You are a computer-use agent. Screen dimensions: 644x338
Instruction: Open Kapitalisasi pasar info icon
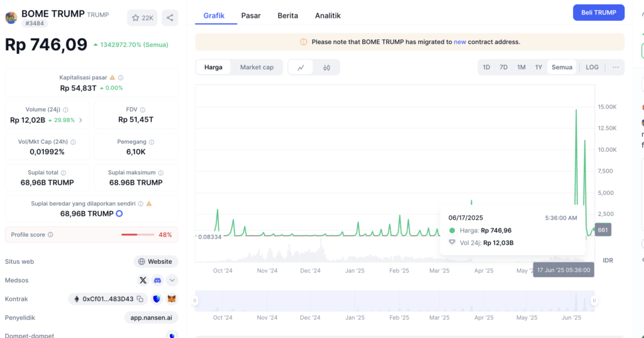(121, 77)
